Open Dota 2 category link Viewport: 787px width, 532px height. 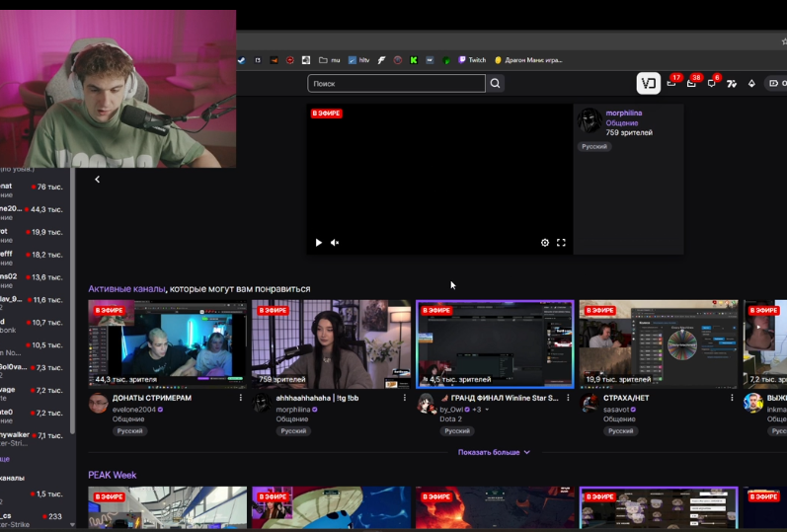(450, 419)
